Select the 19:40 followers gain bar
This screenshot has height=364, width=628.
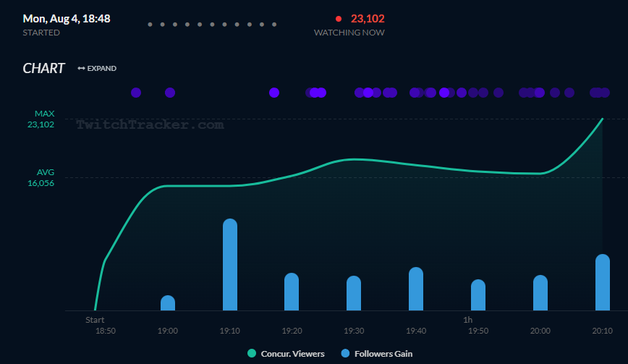[x=416, y=289]
